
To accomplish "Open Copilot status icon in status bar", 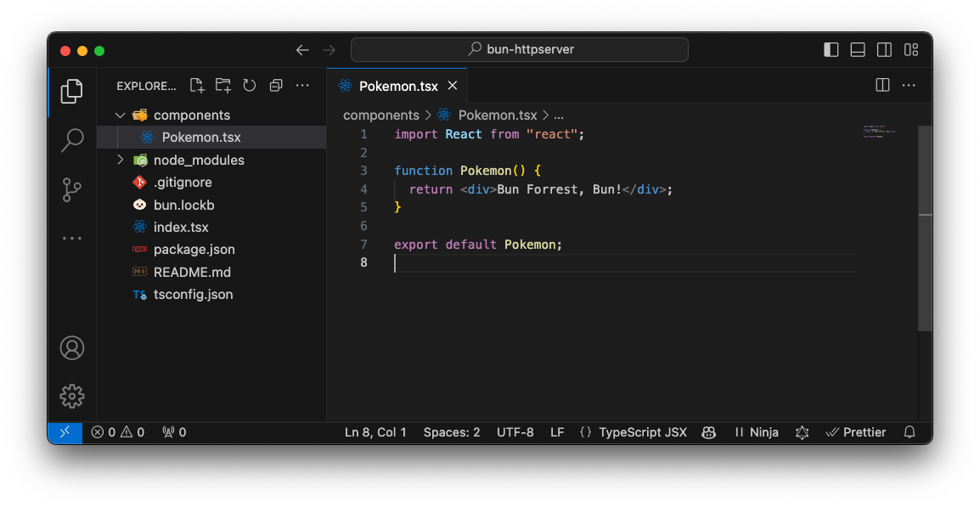I will click(x=709, y=432).
